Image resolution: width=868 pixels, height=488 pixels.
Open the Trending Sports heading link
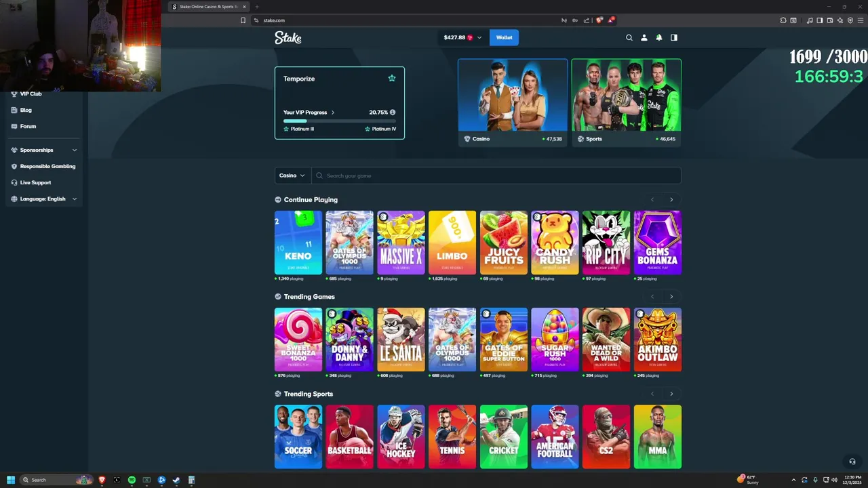click(x=309, y=394)
